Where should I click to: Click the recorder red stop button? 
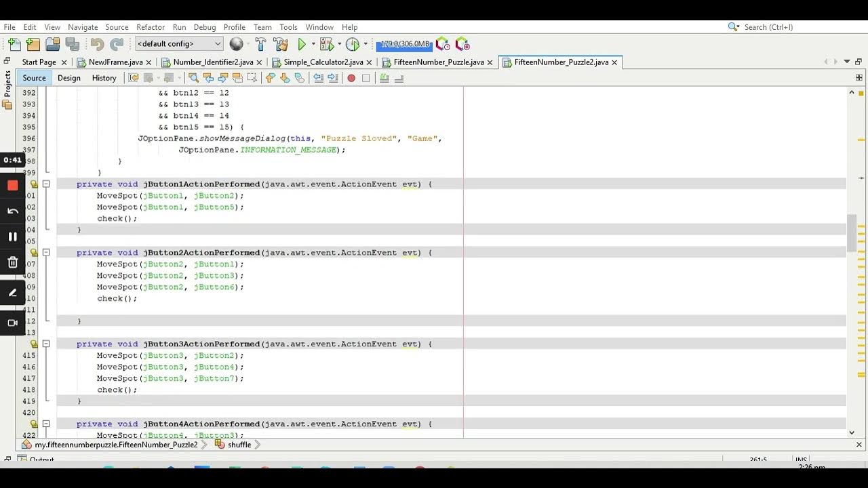coord(12,185)
